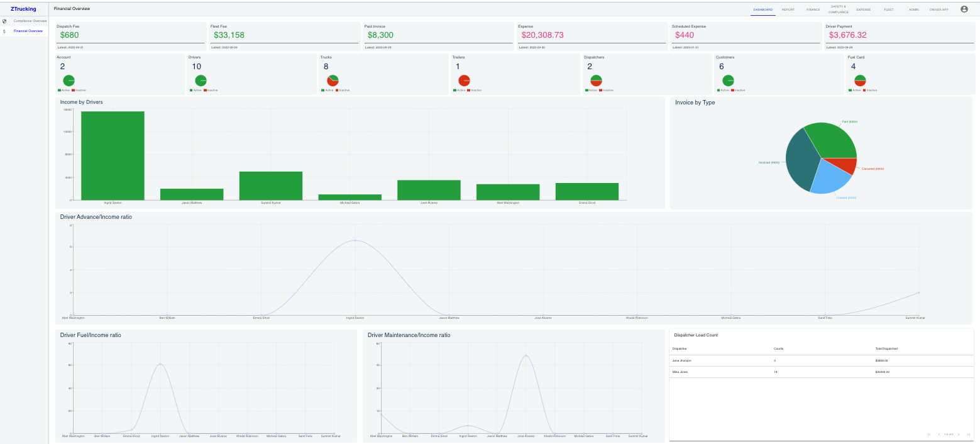Select the Mika Jones dispatcher row
This screenshot has height=444, width=980.
click(x=822, y=372)
